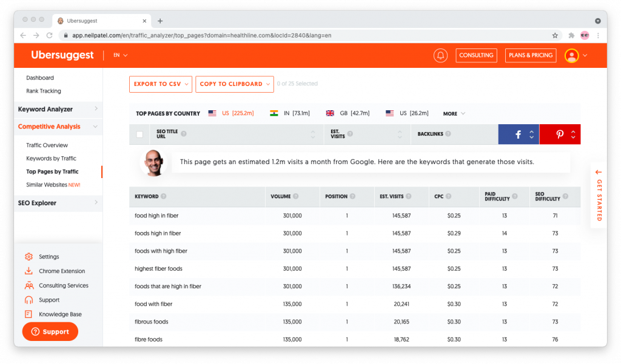621x364 pixels.
Task: Open Keywords by Traffic in sidebar
Action: (x=51, y=158)
